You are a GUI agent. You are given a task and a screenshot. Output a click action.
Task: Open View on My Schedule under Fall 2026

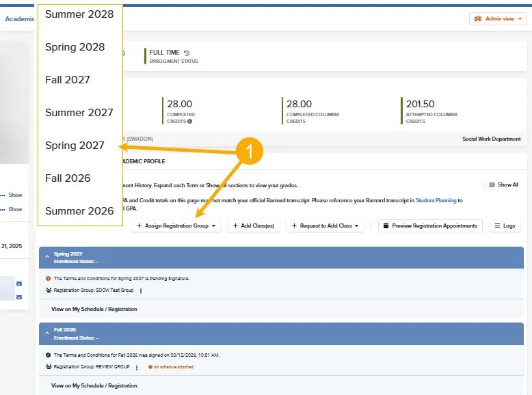[94, 385]
